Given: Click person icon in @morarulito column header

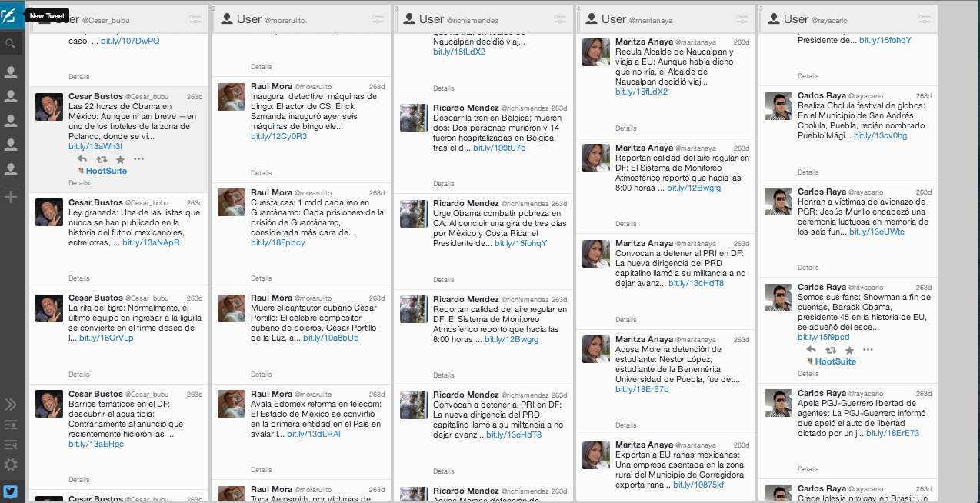Looking at the screenshot, I should click(x=227, y=19).
